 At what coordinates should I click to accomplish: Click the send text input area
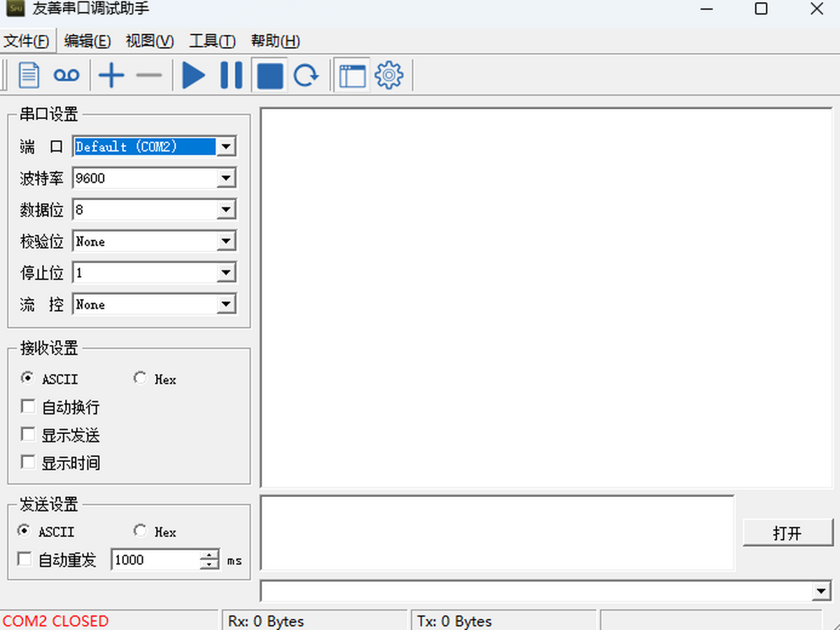(x=498, y=533)
